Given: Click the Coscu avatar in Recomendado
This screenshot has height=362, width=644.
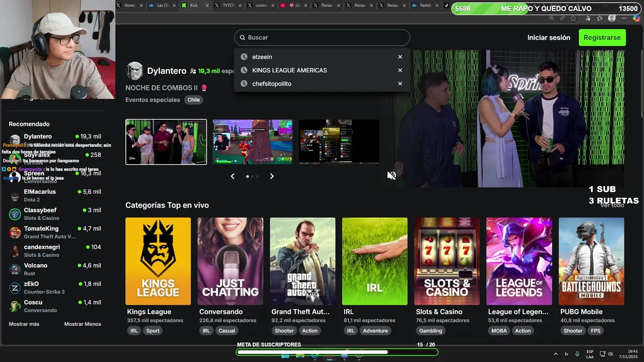Looking at the screenshot, I should click(15, 306).
